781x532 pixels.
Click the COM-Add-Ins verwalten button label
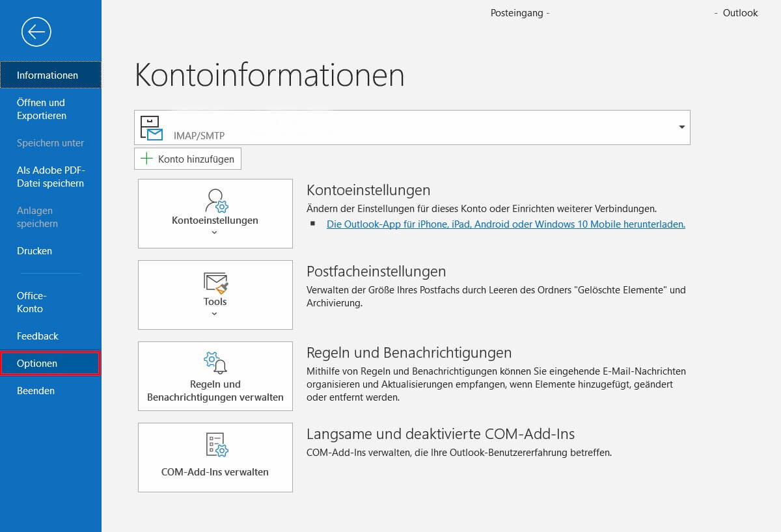coord(215,472)
